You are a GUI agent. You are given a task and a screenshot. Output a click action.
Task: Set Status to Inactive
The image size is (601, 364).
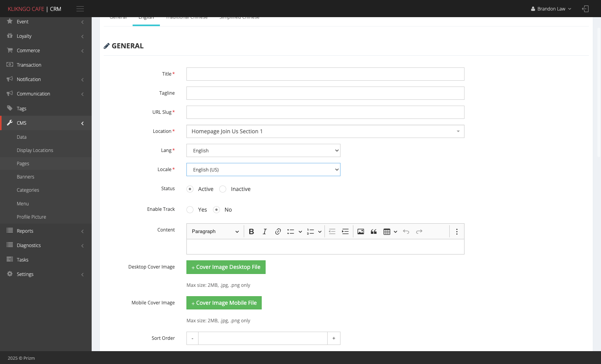(x=223, y=189)
